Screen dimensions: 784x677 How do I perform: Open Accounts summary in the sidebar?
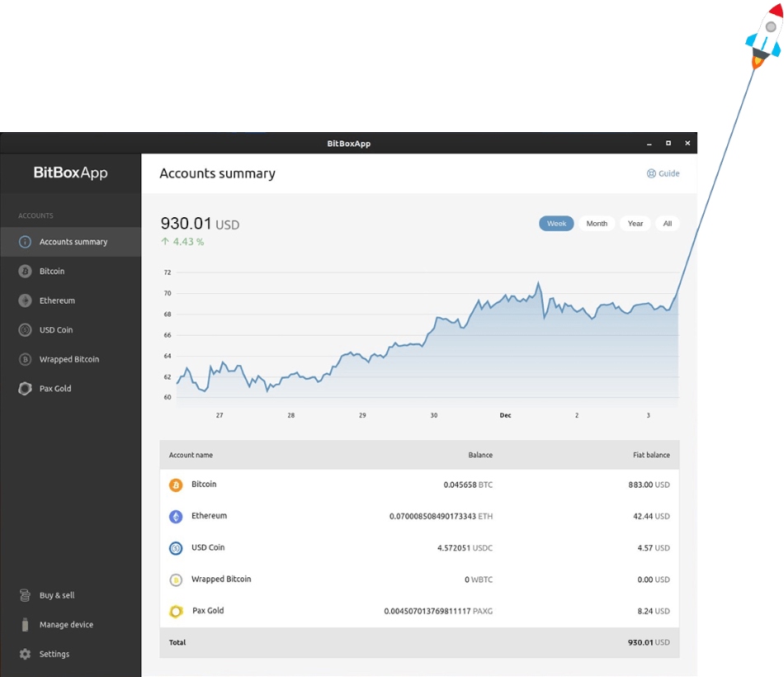tap(70, 242)
